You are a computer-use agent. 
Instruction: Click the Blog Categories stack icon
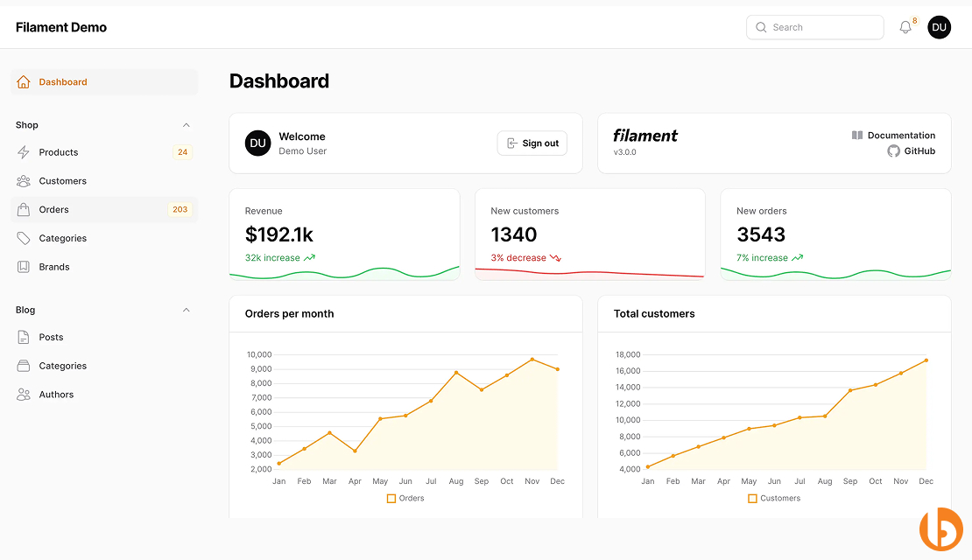(24, 366)
